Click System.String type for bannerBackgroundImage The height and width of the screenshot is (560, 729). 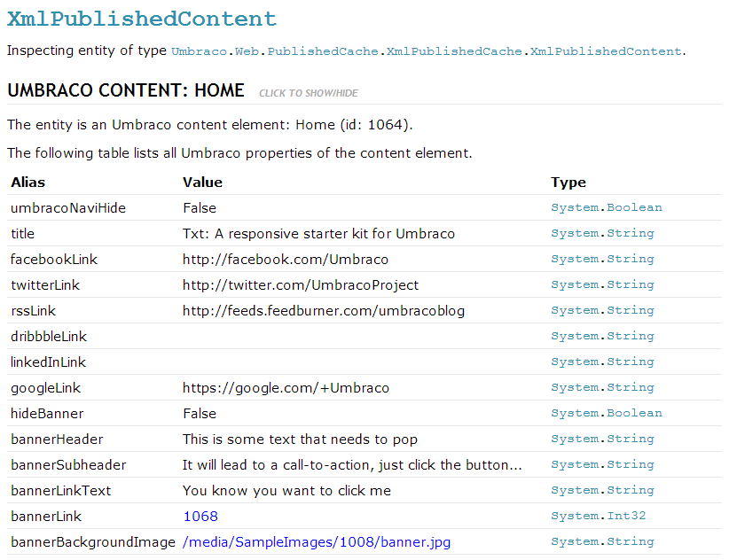tap(602, 541)
